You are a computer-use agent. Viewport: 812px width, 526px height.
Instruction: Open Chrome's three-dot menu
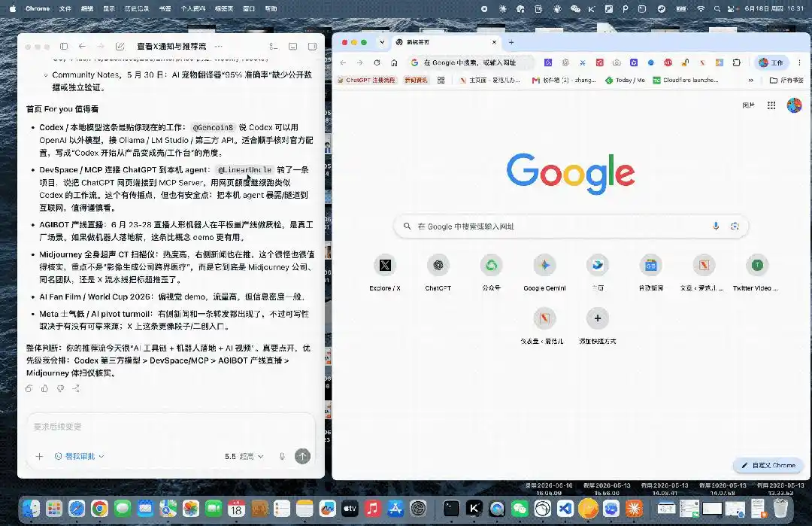point(799,62)
